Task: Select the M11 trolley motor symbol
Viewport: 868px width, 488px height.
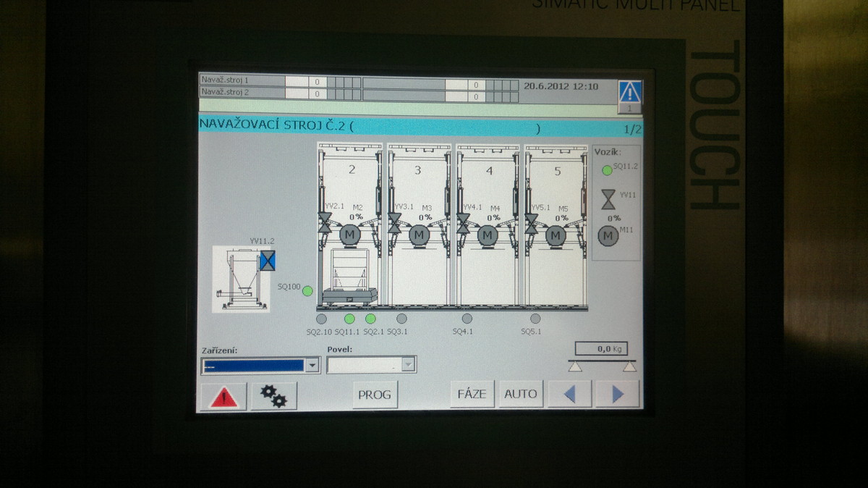Action: [608, 236]
